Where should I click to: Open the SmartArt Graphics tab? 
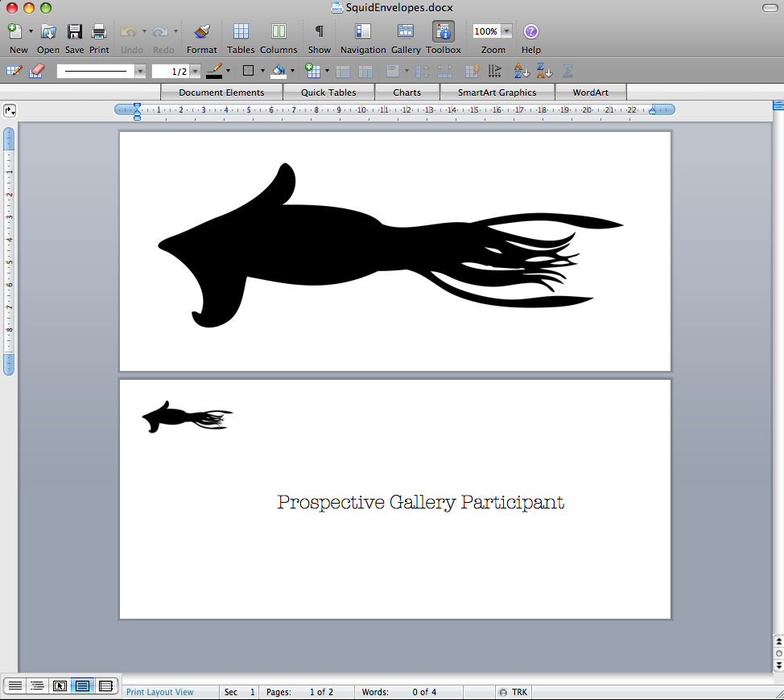point(497,93)
